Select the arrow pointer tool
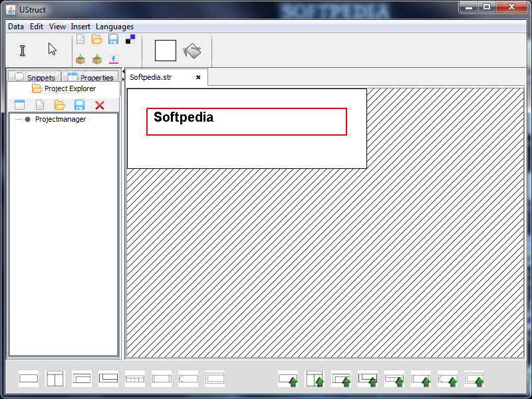 [53, 49]
